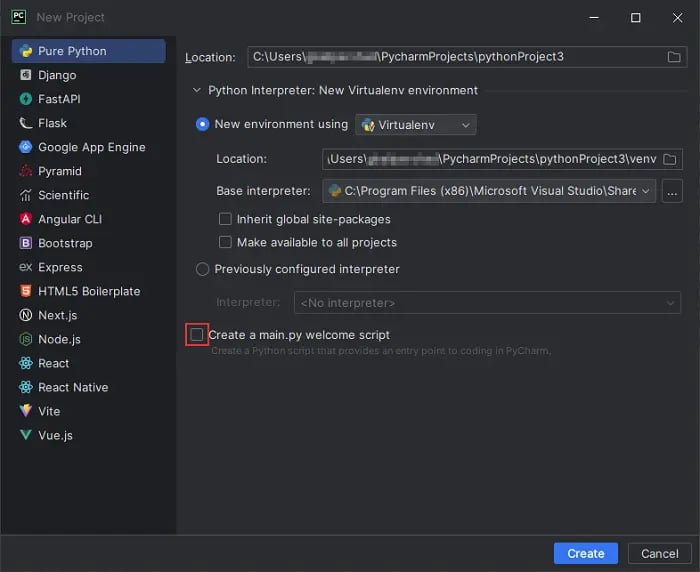
Task: Expand the Base interpreter dropdown
Action: coord(646,191)
